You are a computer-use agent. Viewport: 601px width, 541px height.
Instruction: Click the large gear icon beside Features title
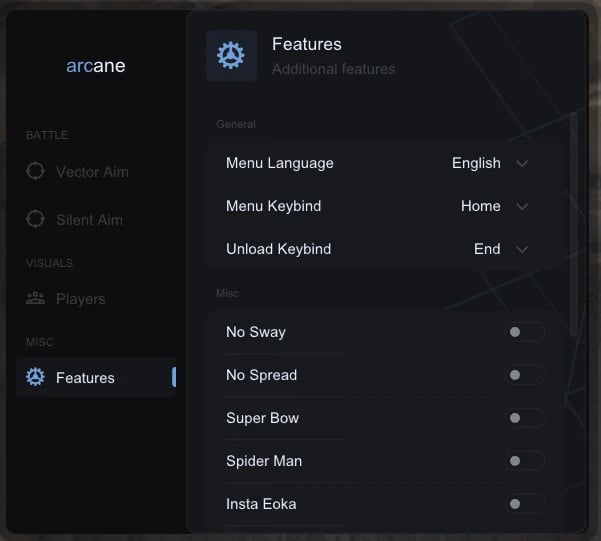(231, 55)
